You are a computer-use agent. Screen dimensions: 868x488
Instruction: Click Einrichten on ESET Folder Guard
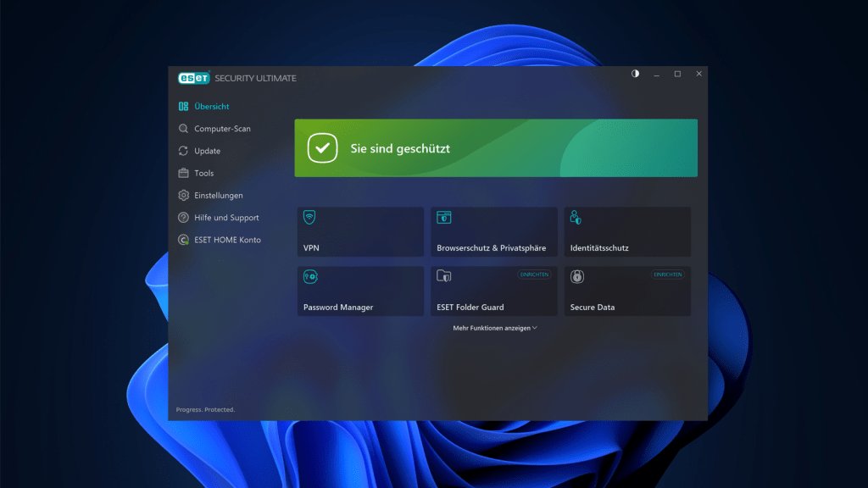[534, 274]
